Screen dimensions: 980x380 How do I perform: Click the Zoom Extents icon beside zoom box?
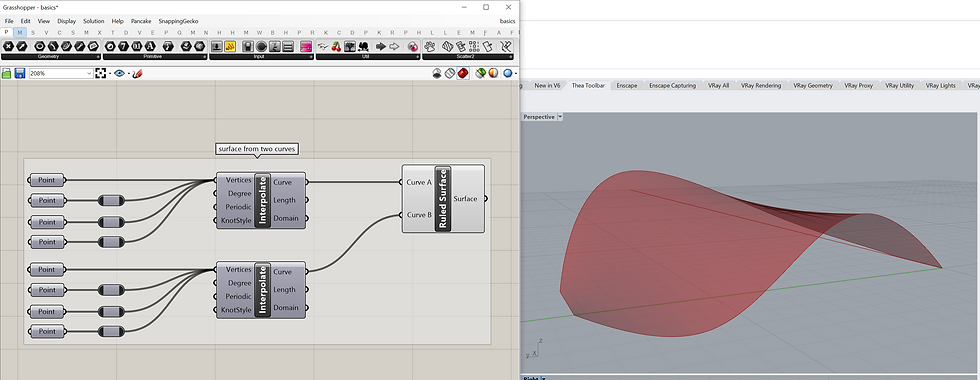click(x=101, y=73)
